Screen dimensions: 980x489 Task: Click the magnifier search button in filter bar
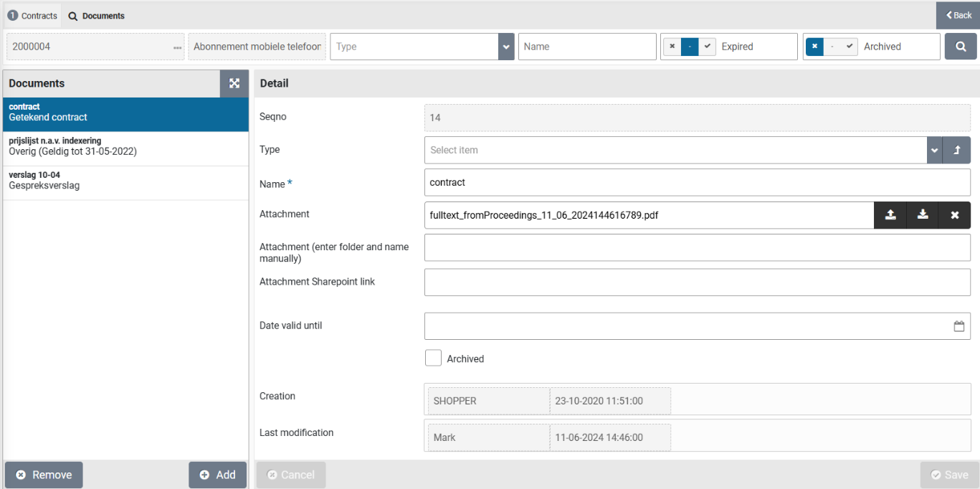960,47
